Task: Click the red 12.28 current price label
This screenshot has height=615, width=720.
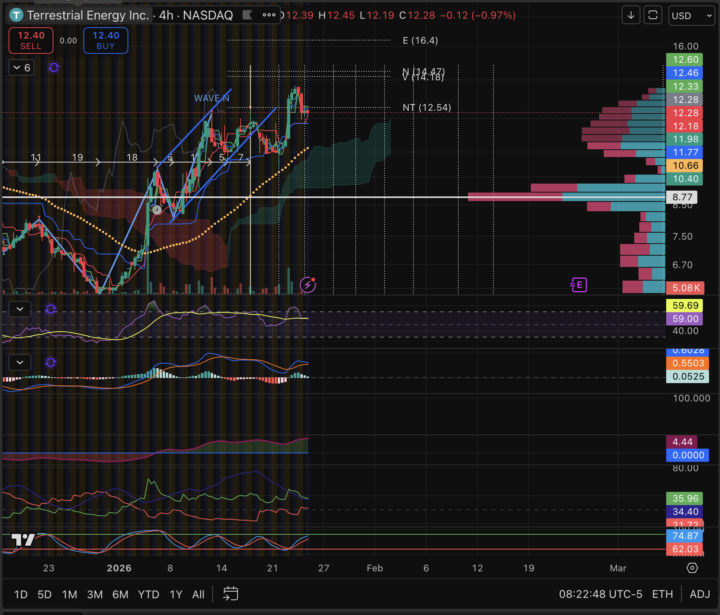Action: click(x=685, y=113)
